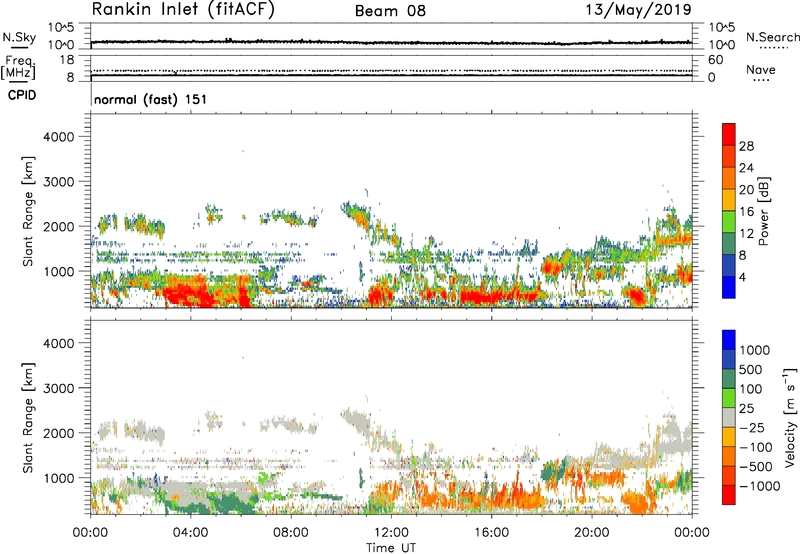Click the "24" label on the power color bar
800x554 pixels.
pyautogui.click(x=746, y=168)
